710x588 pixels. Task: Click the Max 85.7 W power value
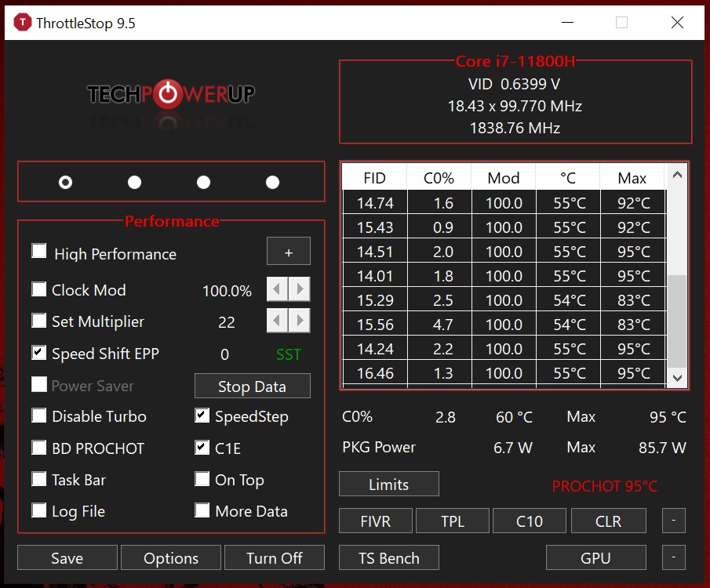[662, 448]
